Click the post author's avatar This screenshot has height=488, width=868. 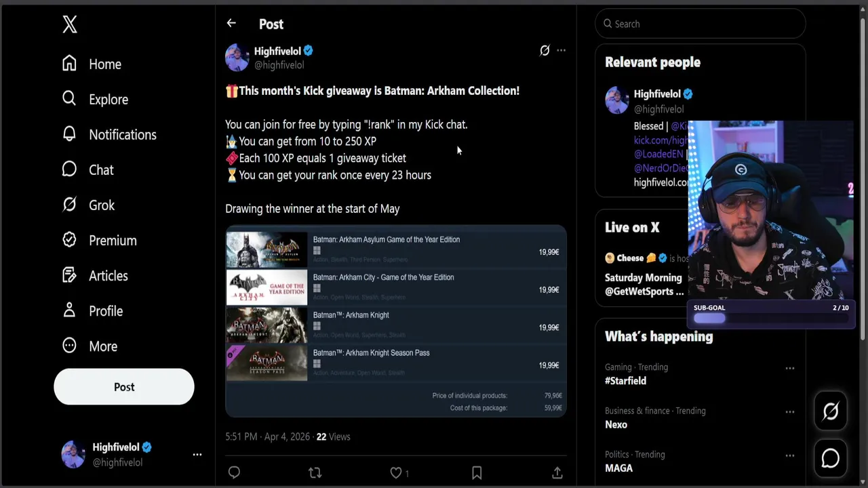[x=237, y=58]
